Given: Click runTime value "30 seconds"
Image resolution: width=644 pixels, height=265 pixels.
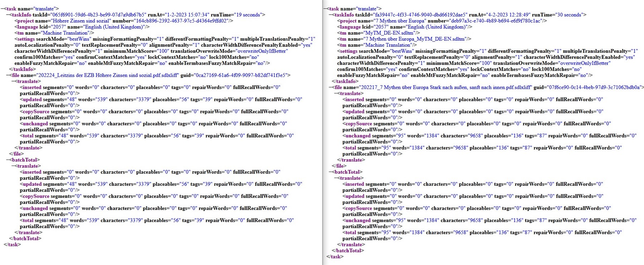Looking at the screenshot, I should point(569,15).
